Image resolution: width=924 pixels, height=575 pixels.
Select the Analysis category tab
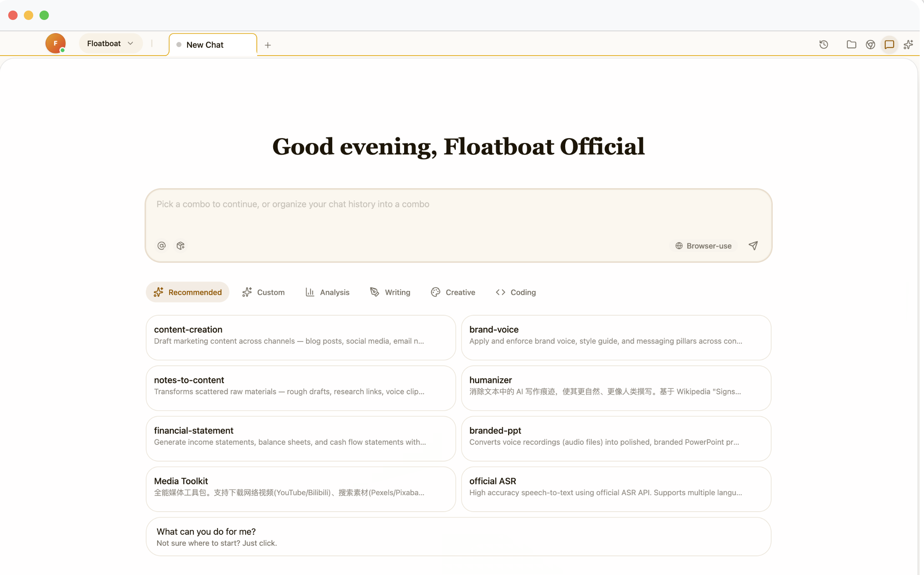pyautogui.click(x=327, y=292)
